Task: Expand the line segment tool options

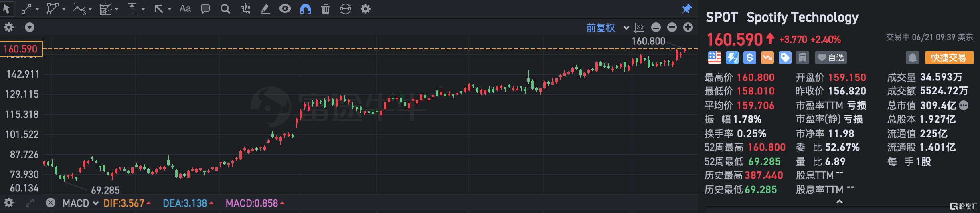Action: pyautogui.click(x=37, y=9)
